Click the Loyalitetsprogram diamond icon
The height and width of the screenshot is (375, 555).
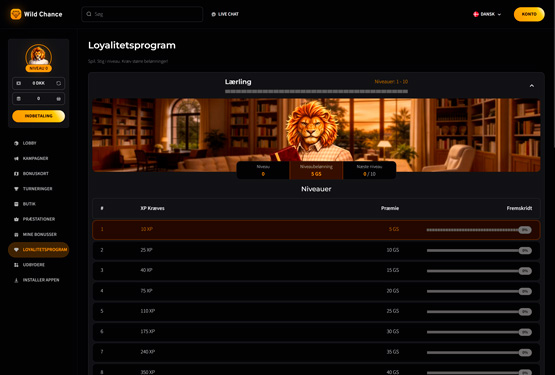(16, 250)
